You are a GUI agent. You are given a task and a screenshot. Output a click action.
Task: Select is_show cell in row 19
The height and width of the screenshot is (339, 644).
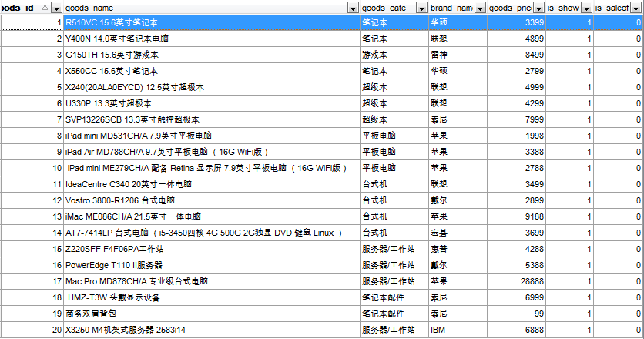pyautogui.click(x=569, y=314)
